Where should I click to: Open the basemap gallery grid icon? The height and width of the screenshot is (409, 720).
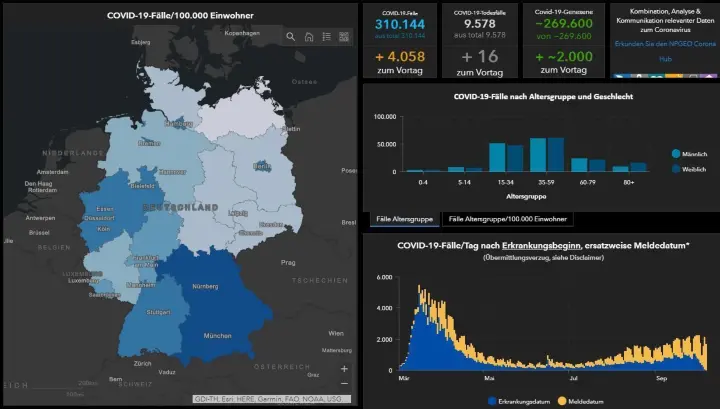tap(344, 37)
